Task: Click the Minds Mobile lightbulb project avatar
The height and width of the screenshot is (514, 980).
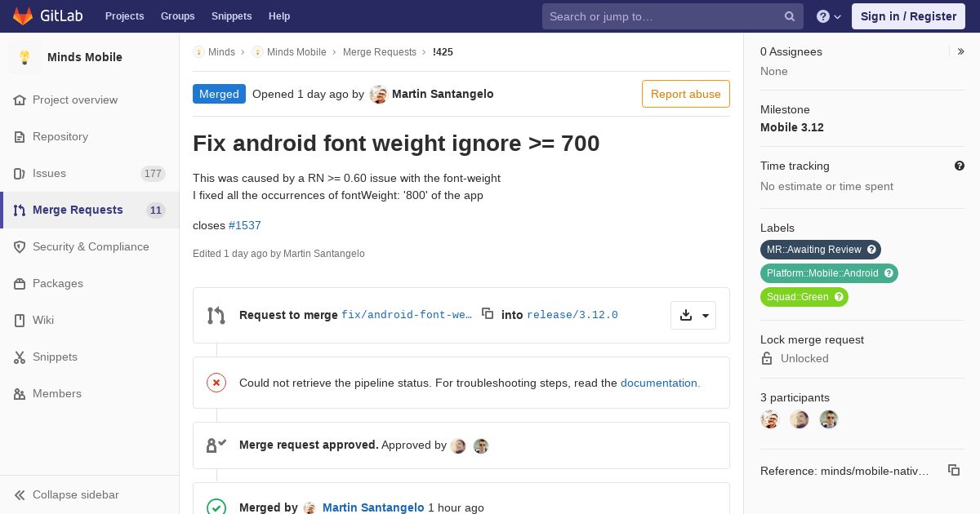Action: (x=24, y=57)
